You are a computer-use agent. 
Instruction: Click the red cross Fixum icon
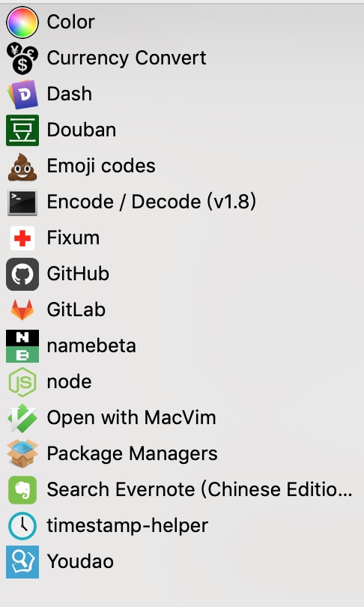pyautogui.click(x=22, y=238)
